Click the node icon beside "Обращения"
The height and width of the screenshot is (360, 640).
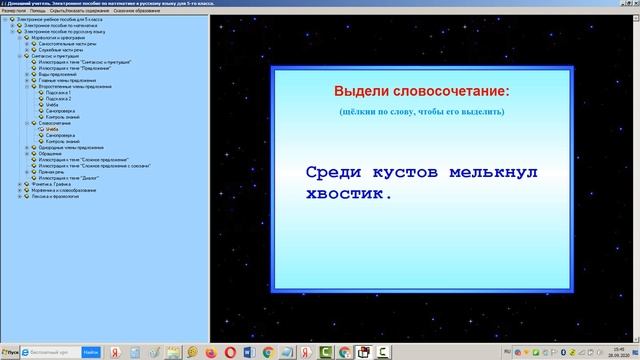point(34,153)
